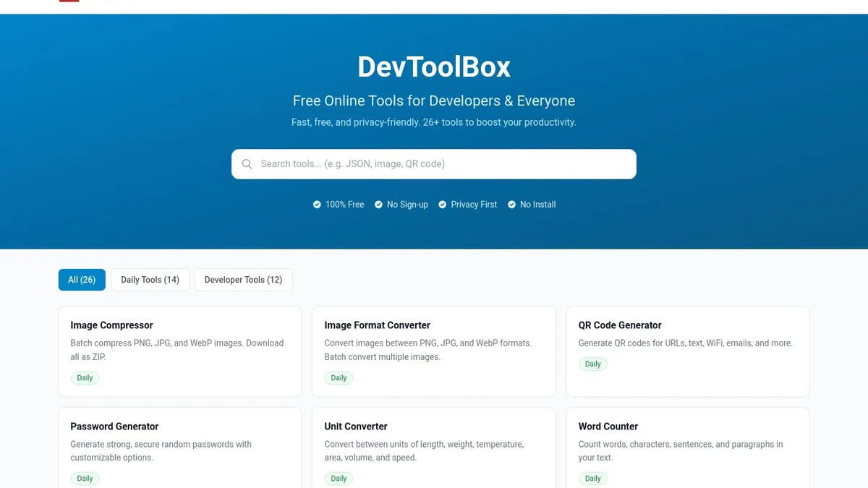868x488 pixels.
Task: Click Daily tag on Unit Converter card
Action: (x=339, y=479)
